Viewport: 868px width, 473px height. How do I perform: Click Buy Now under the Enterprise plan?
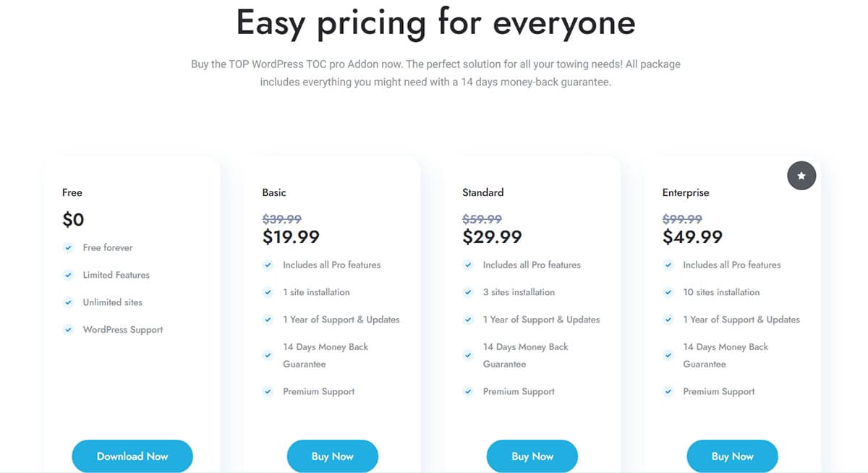point(732,456)
